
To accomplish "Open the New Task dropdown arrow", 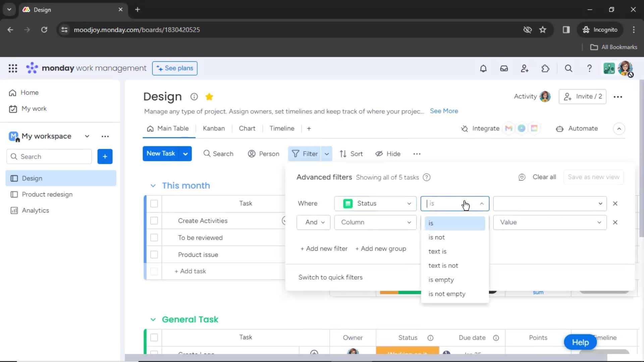I will (185, 154).
